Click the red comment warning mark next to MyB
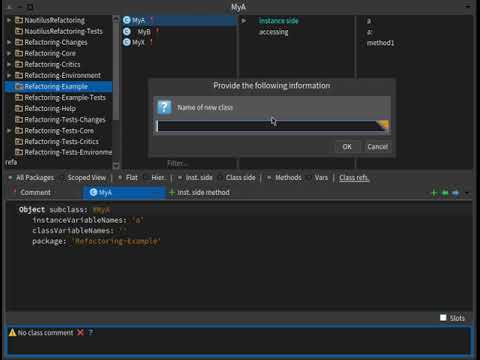This screenshot has width=480, height=360. (x=157, y=31)
